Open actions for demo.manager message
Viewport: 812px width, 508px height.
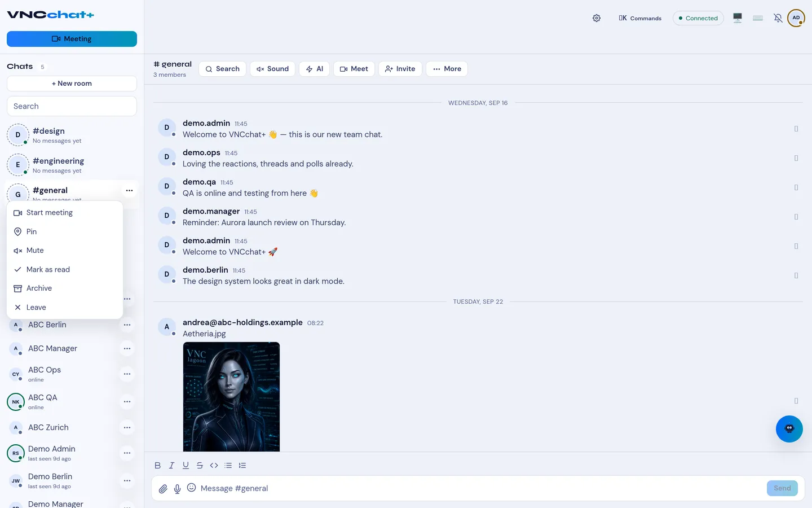click(x=796, y=217)
